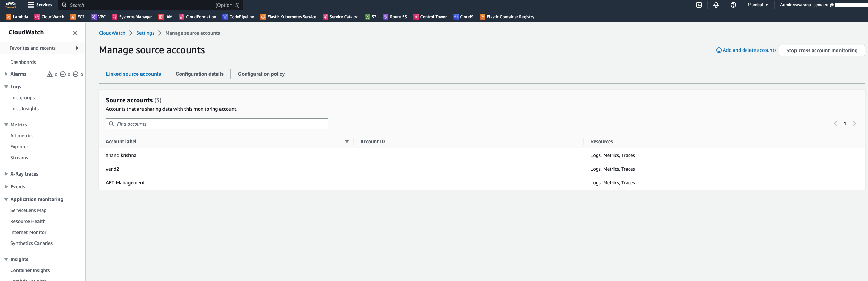Viewport: 868px width, 281px height.
Task: Click CloudWatch breadcrumb link
Action: tap(112, 33)
